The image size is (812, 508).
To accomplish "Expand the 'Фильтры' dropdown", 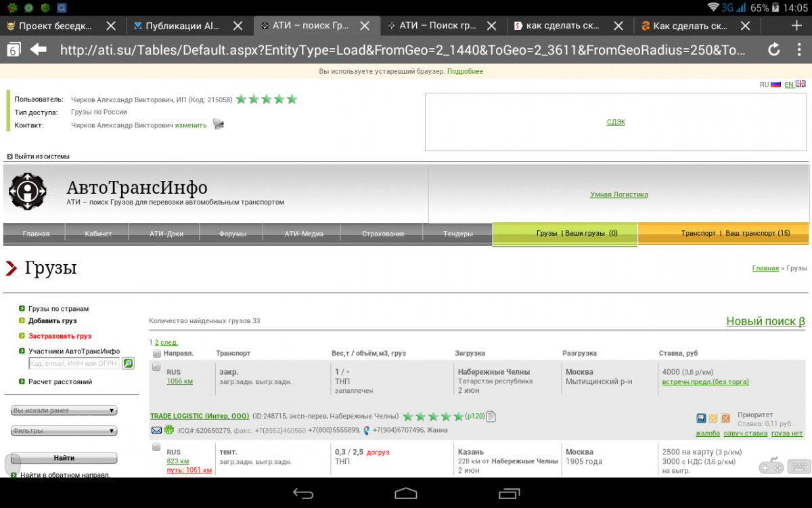I will pos(64,431).
